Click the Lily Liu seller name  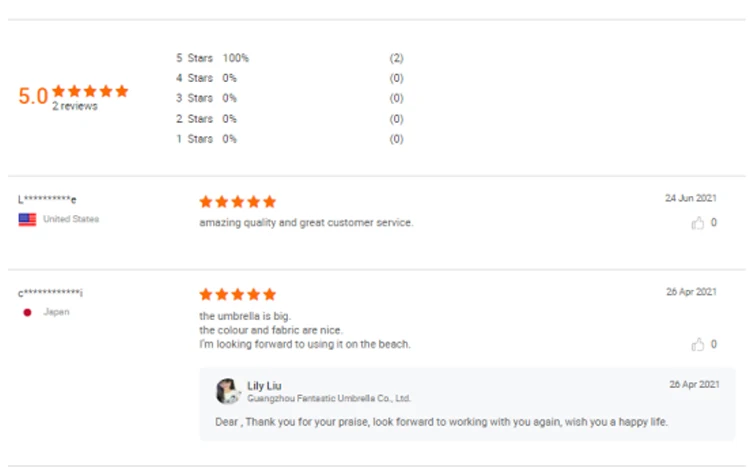(264, 386)
